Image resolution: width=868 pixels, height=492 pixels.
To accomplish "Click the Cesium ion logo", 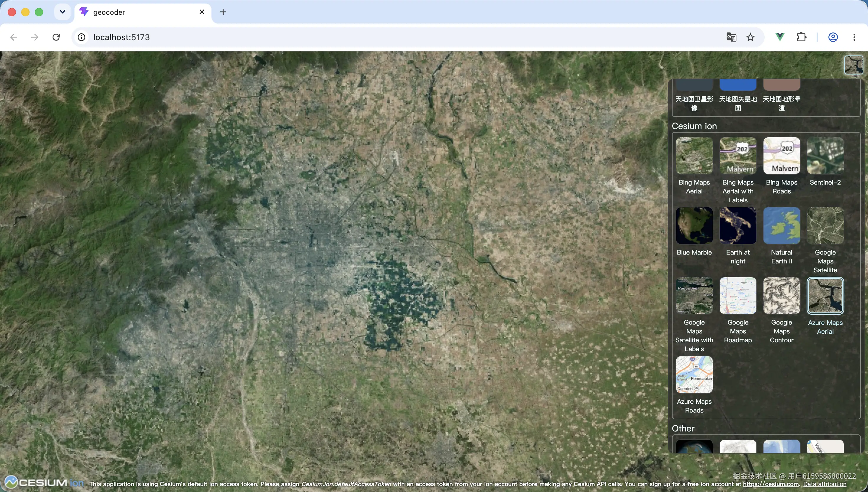I will tap(44, 482).
